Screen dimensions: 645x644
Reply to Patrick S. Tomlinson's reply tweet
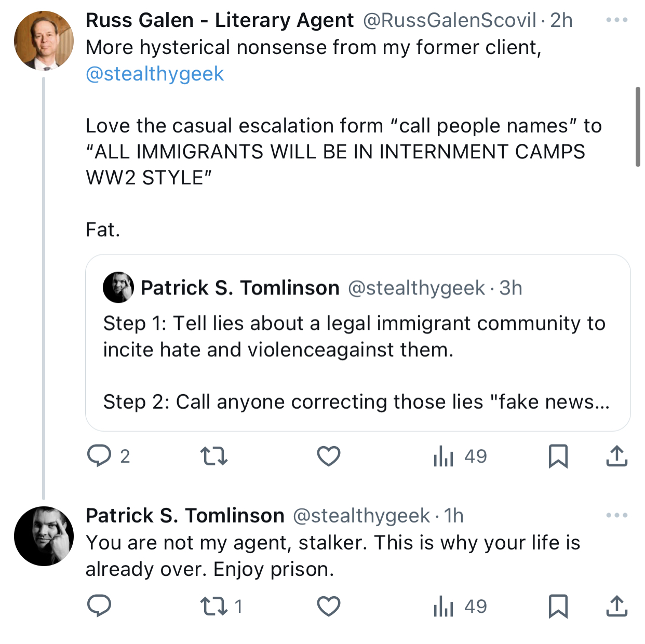tap(99, 606)
